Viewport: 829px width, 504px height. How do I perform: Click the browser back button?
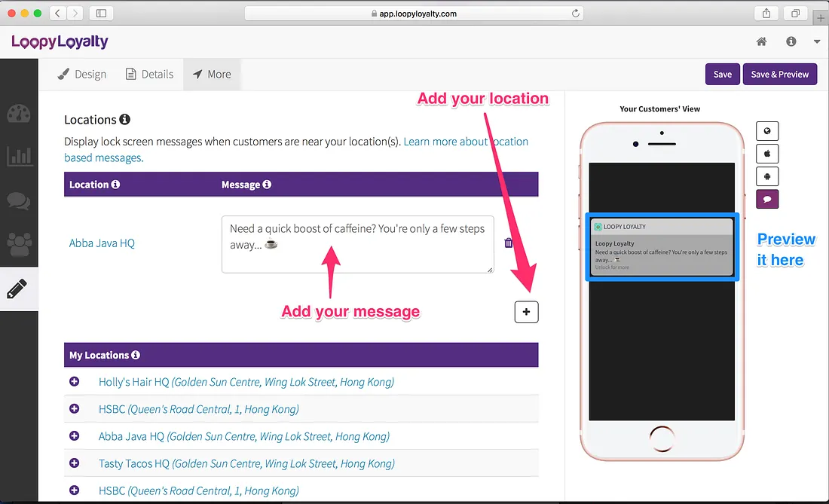57,14
